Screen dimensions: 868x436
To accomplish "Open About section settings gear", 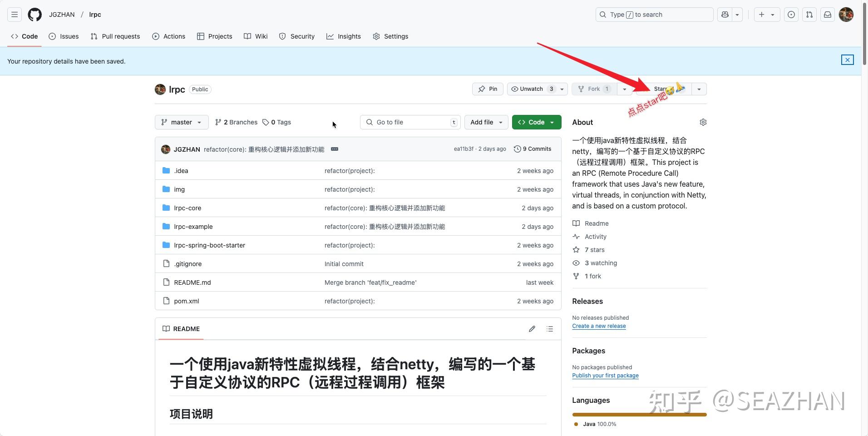I will click(x=703, y=122).
